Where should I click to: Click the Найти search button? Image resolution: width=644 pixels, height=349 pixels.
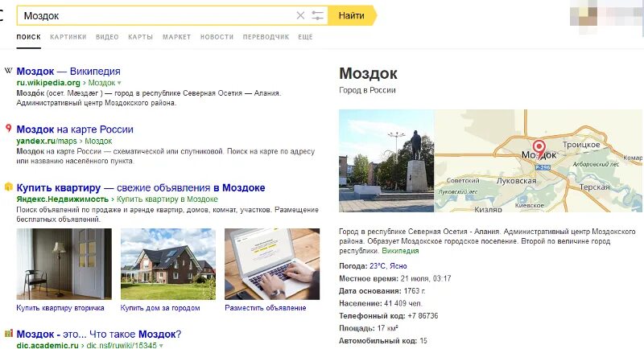pyautogui.click(x=352, y=15)
